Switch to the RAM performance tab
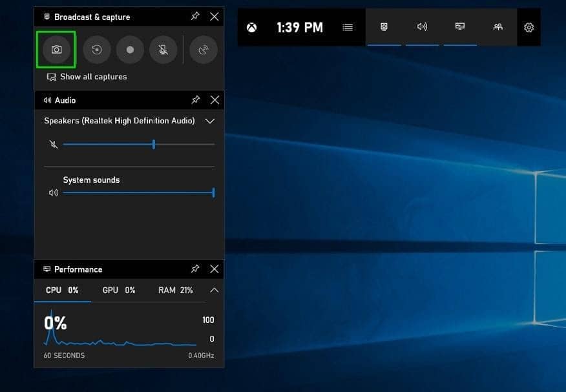 coord(176,291)
